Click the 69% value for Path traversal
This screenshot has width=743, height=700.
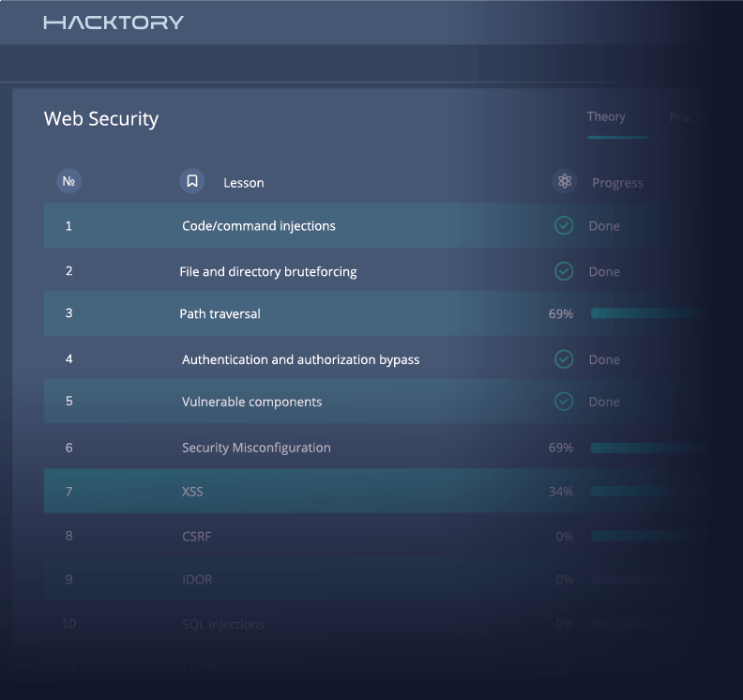point(561,313)
